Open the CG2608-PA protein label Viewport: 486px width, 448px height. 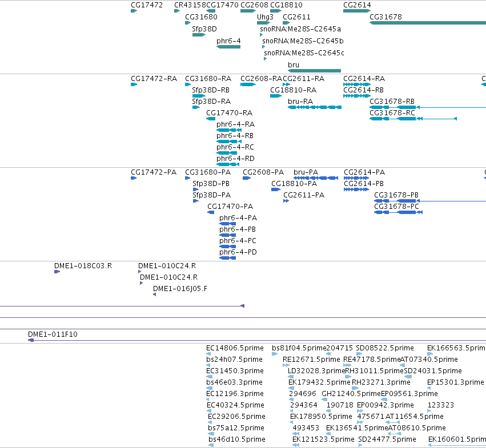tap(263, 172)
